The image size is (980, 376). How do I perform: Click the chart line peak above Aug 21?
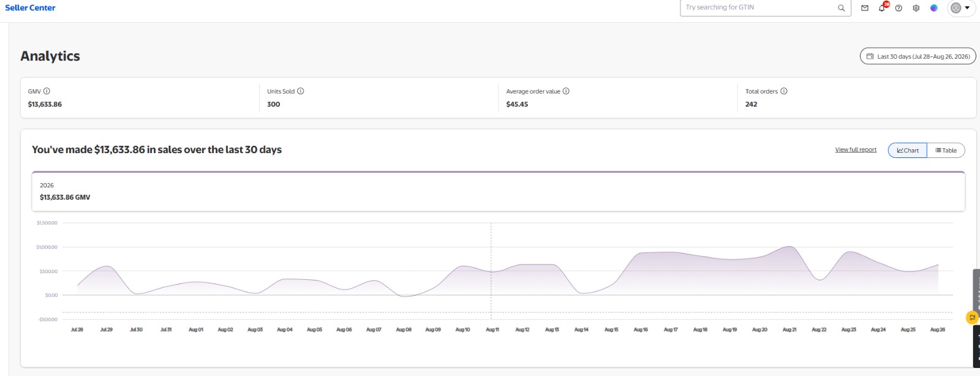(x=790, y=247)
